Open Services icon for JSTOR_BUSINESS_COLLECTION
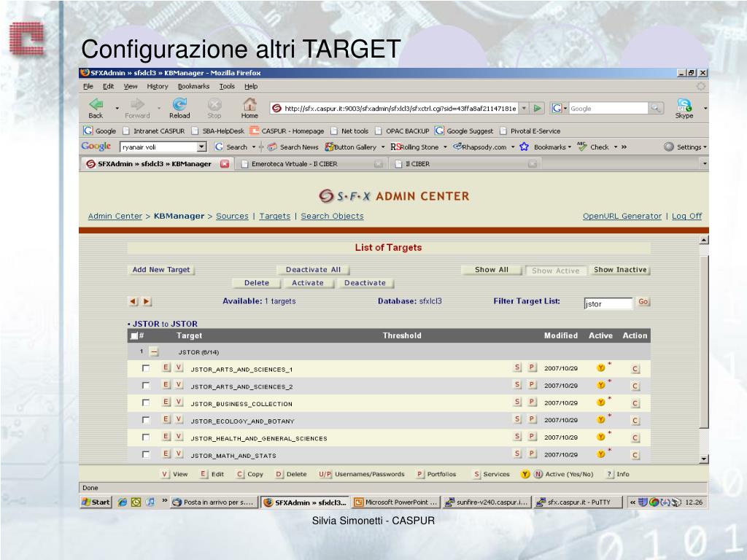 click(x=517, y=402)
